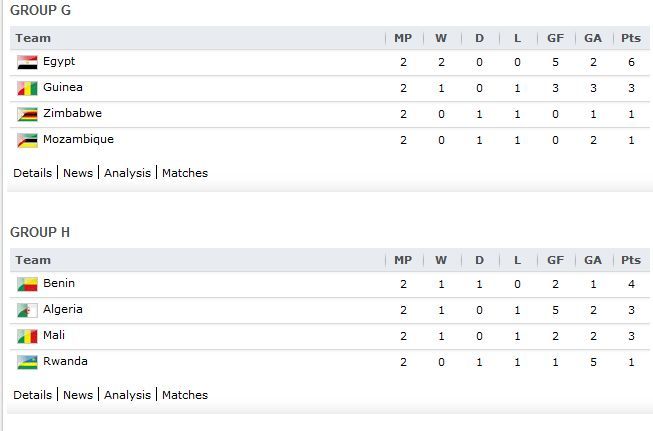Open Details link under Group G

(32, 173)
